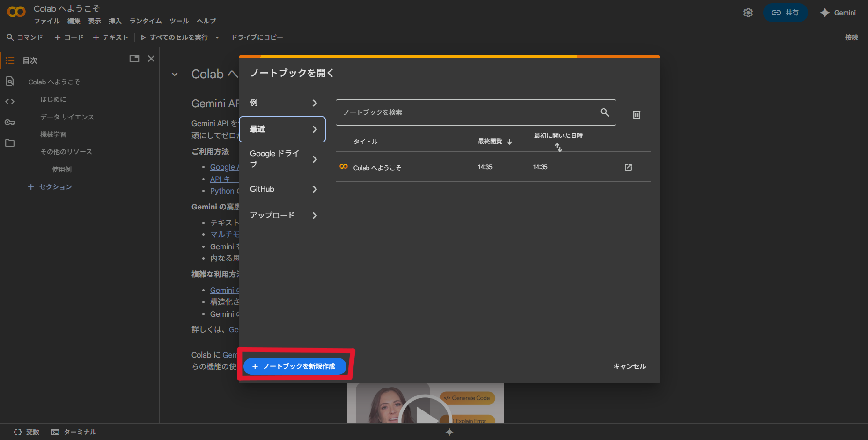The image size is (868, 440).
Task: Open the files folder sidebar icon
Action: pyautogui.click(x=10, y=143)
